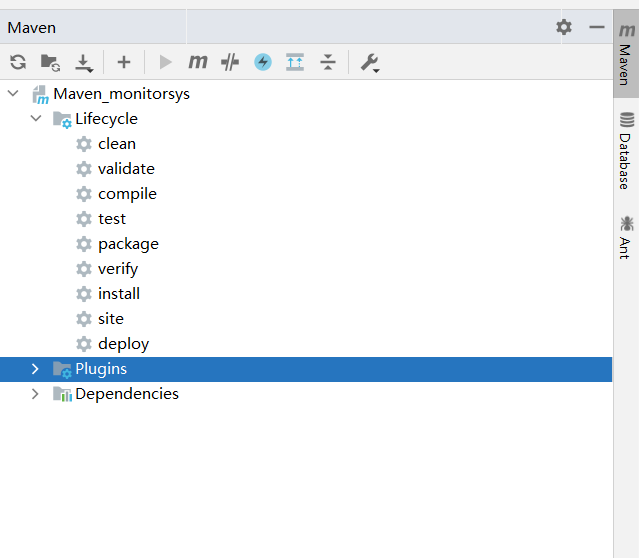Expand all tree nodes icon
The width and height of the screenshot is (639, 558).
click(x=295, y=62)
